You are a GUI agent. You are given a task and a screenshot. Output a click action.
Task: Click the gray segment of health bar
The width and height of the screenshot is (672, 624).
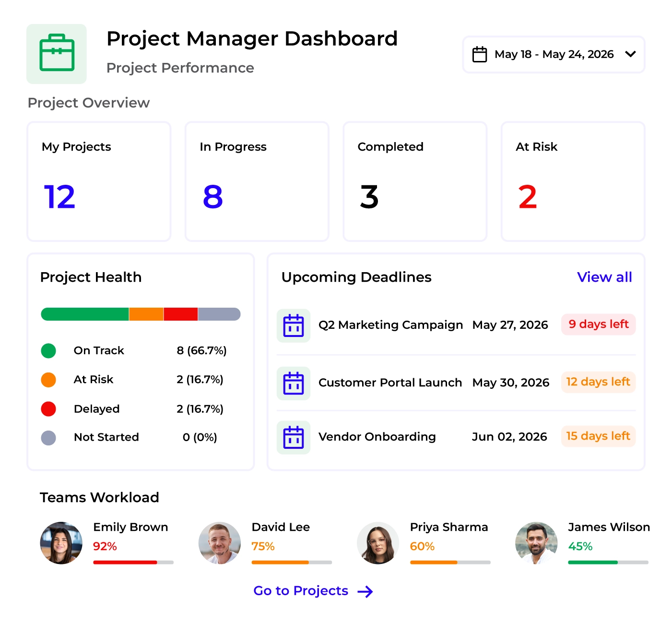click(x=219, y=314)
